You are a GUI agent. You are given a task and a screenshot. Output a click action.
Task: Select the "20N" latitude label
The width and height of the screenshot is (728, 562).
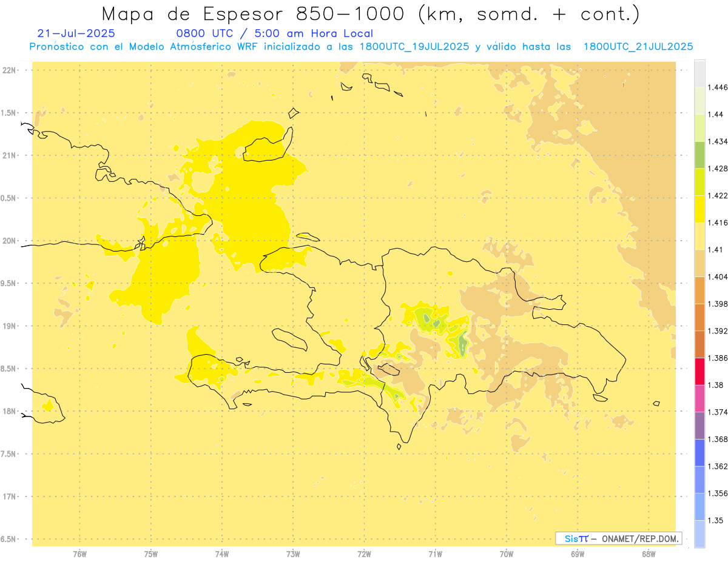coord(9,241)
